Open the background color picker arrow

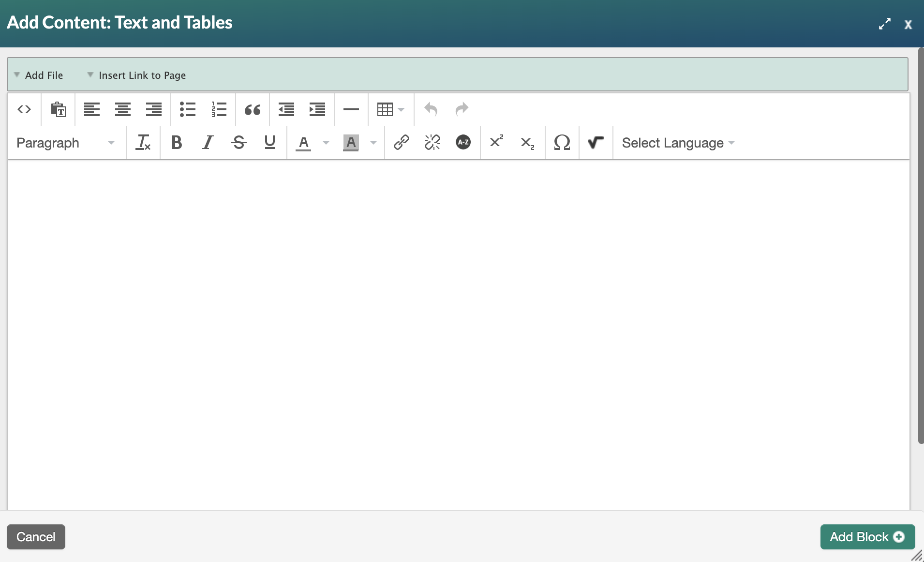373,143
